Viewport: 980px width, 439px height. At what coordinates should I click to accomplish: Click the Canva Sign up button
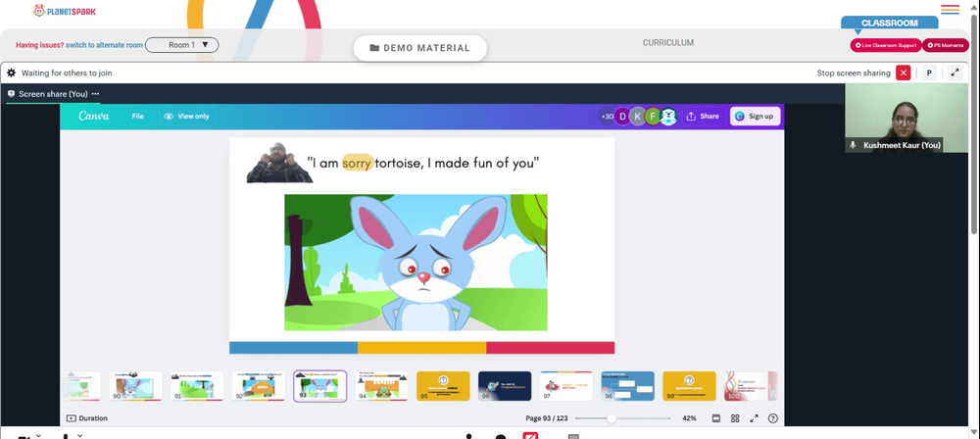pyautogui.click(x=755, y=117)
